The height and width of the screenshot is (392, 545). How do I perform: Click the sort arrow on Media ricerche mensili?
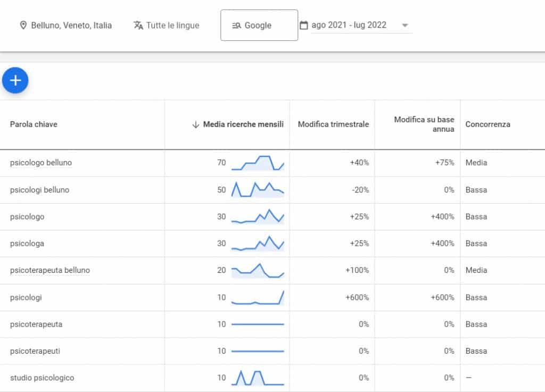point(196,124)
